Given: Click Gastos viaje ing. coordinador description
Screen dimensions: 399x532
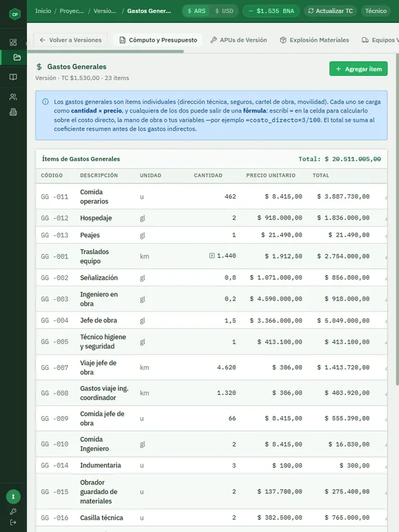Looking at the screenshot, I should tap(104, 393).
